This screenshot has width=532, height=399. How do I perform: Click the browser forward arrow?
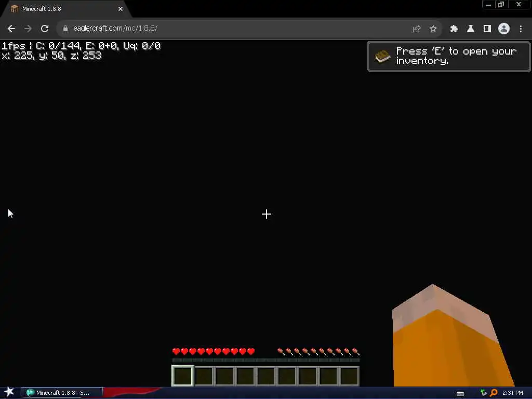28,29
